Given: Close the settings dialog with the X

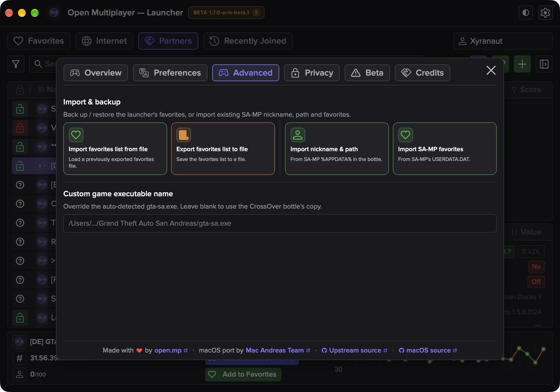Looking at the screenshot, I should pos(491,70).
